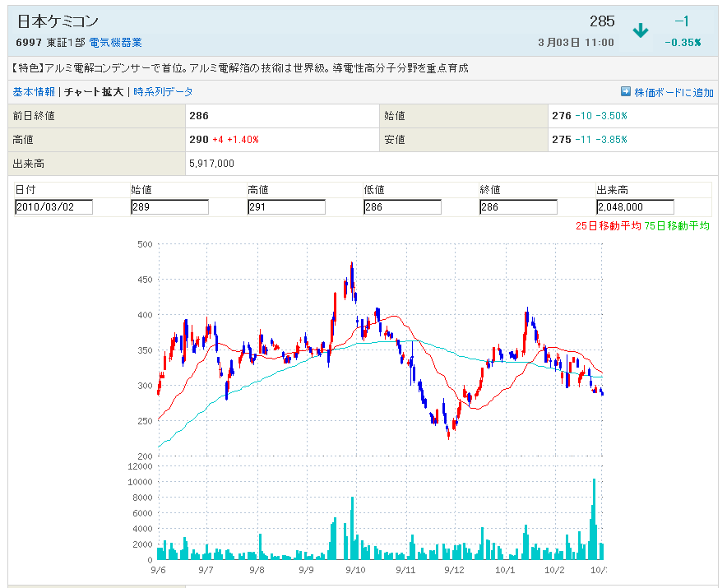Click the green down-arrow price change icon
The image size is (727, 588).
641,30
